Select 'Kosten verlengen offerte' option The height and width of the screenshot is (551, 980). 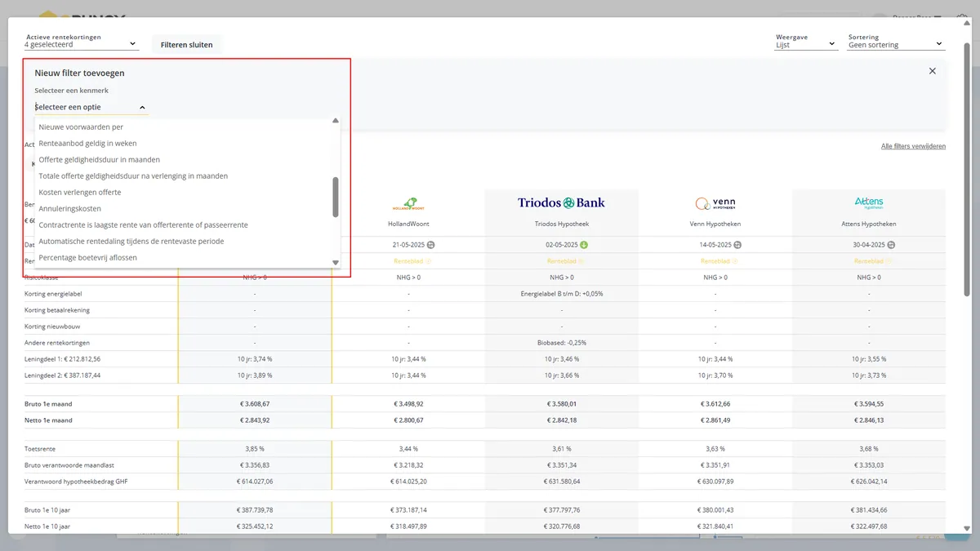pos(187,192)
